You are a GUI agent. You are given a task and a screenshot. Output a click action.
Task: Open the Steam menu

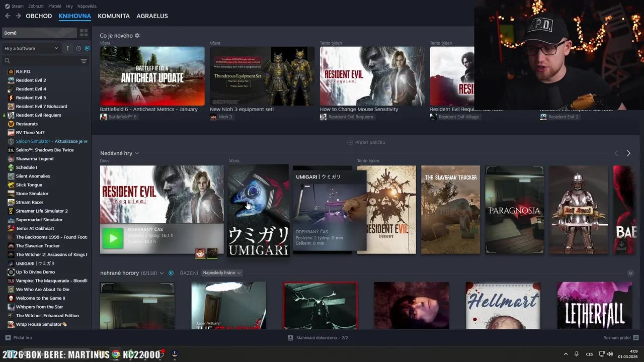click(14, 6)
